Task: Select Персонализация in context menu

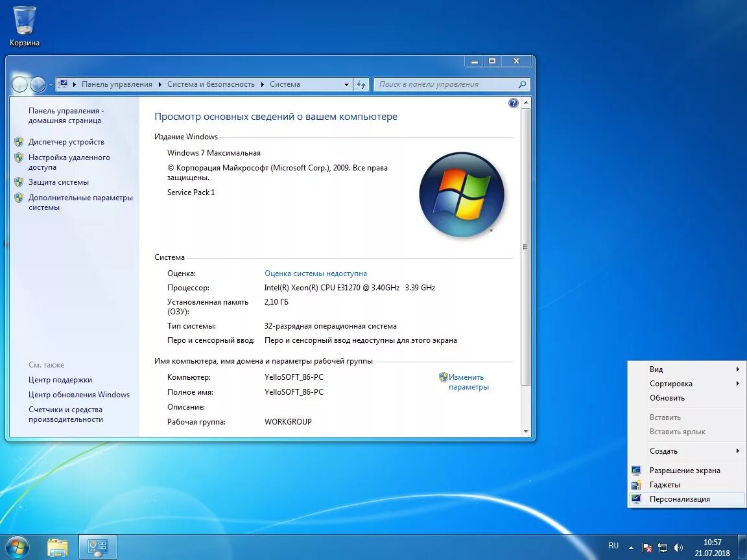Action: 687,499
